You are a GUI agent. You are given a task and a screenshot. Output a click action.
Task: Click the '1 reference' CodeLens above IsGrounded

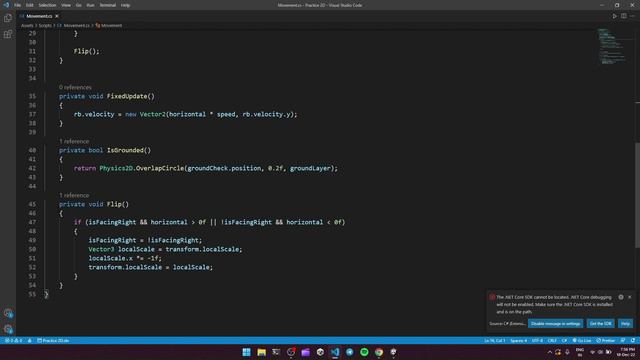click(x=74, y=141)
